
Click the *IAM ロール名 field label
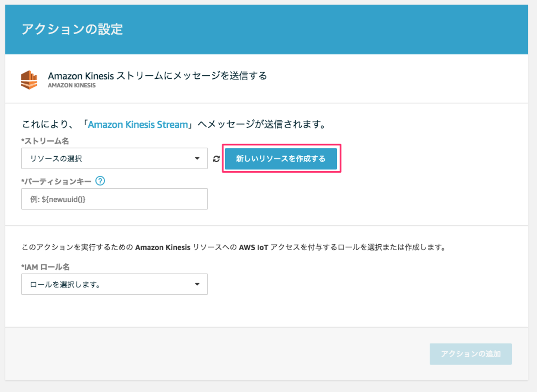point(45,267)
